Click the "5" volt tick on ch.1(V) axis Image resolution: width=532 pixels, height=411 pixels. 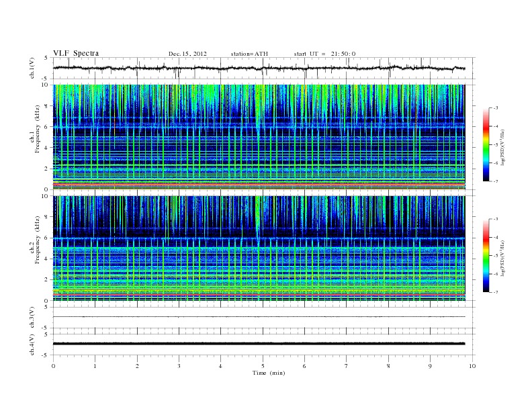46,58
